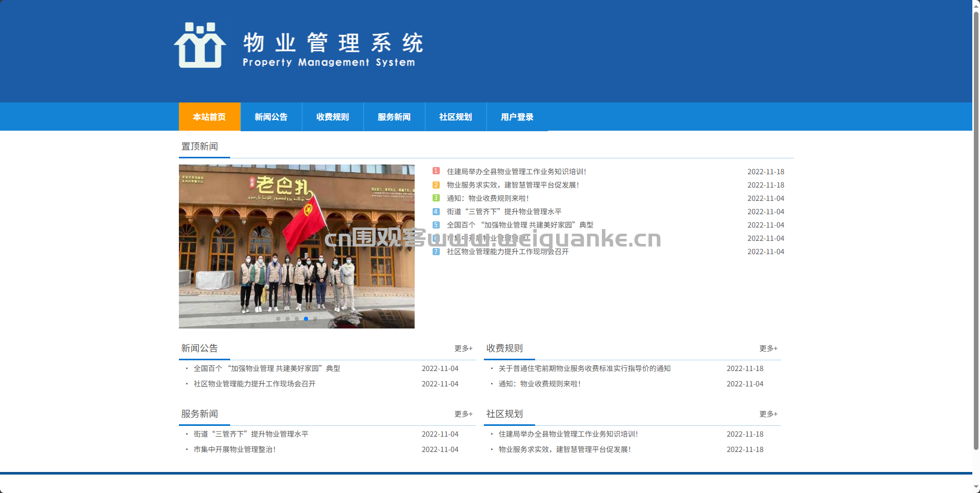Screen dimensions: 980x493
Task: Expand more items in 收费规则 section
Action: (x=768, y=348)
